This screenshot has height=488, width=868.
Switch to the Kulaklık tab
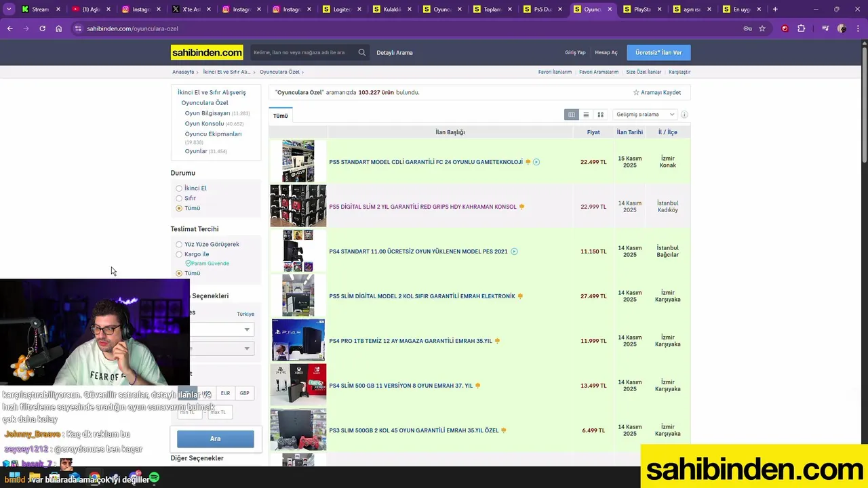tap(393, 9)
